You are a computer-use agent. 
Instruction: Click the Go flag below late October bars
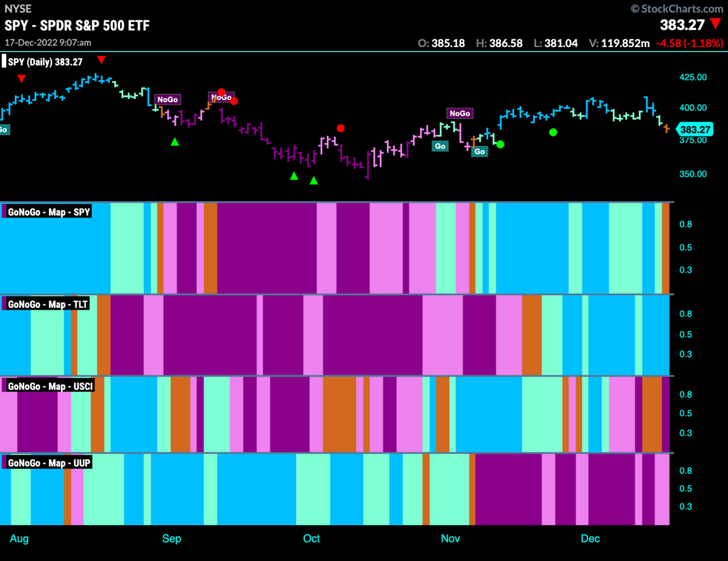[440, 146]
